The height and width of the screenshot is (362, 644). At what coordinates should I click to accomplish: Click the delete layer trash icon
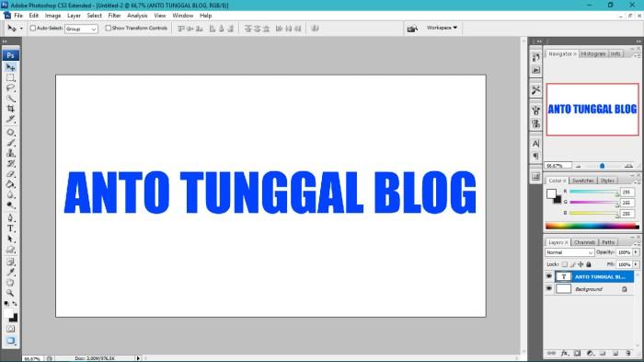pos(628,353)
